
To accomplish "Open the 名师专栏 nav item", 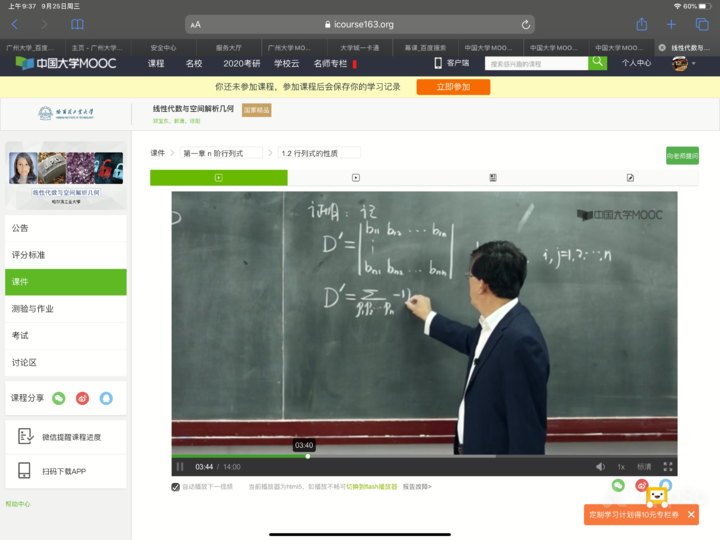I will pos(331,63).
